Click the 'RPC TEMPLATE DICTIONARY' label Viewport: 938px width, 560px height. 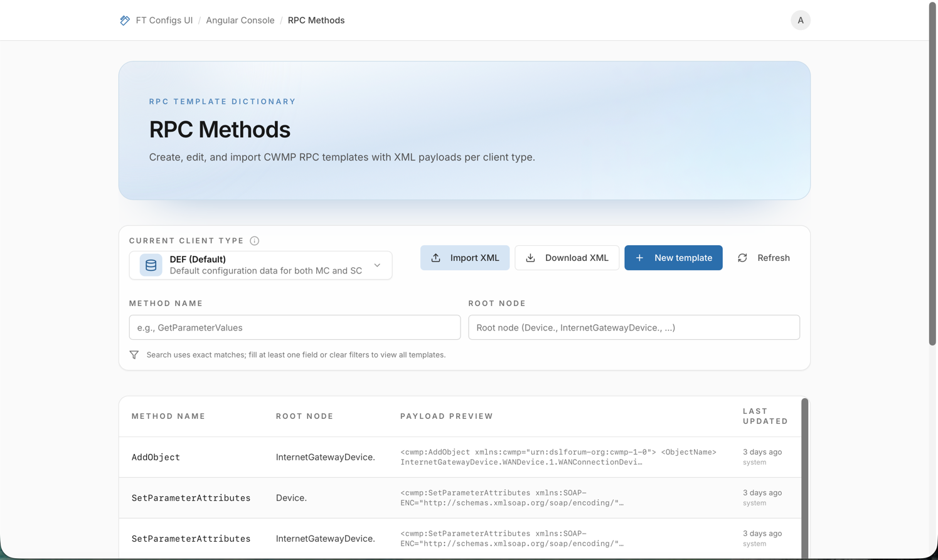(223, 102)
